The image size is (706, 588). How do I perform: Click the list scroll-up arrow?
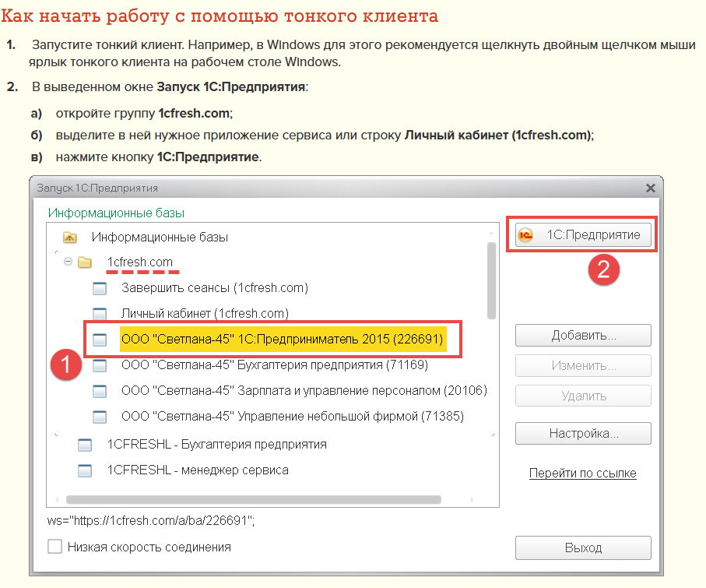click(x=491, y=233)
